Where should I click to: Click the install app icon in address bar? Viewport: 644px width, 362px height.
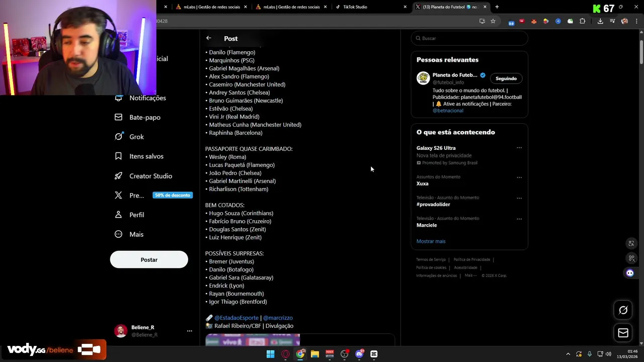point(482,21)
